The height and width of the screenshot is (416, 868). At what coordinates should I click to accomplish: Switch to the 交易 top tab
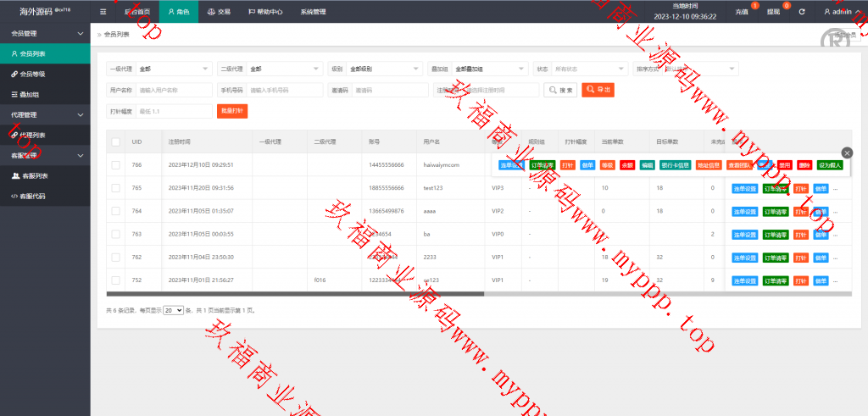219,12
